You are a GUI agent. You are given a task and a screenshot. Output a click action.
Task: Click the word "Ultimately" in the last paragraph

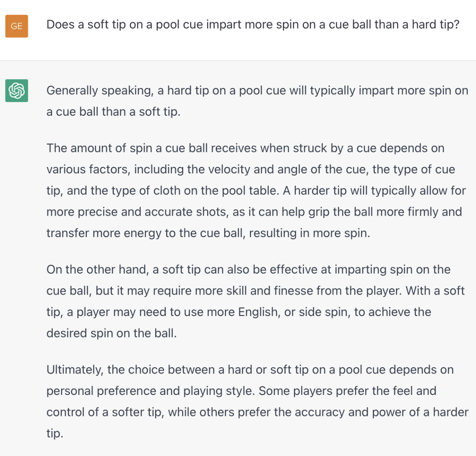pyautogui.click(x=75, y=370)
